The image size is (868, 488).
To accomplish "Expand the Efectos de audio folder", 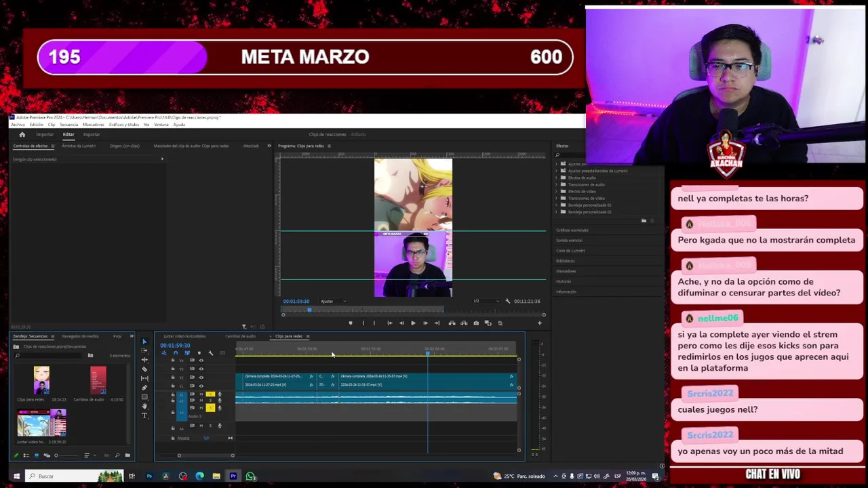I will pyautogui.click(x=557, y=178).
